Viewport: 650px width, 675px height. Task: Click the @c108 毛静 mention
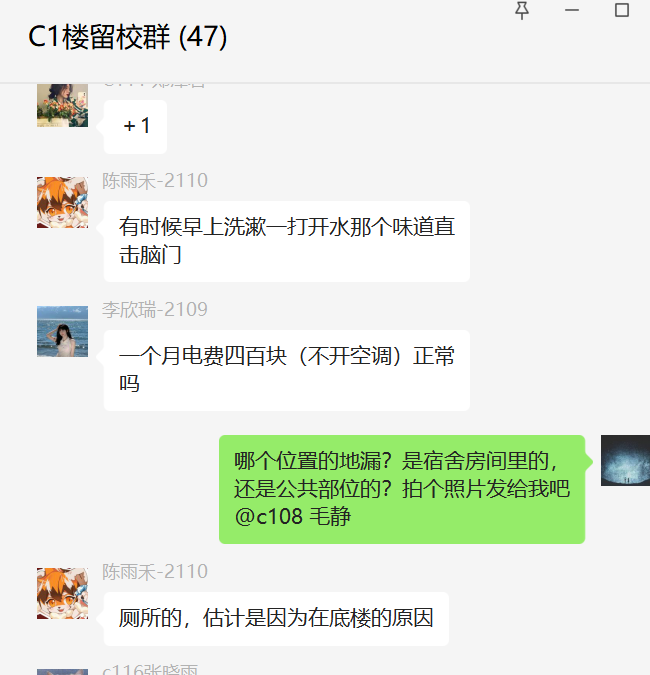(x=293, y=516)
